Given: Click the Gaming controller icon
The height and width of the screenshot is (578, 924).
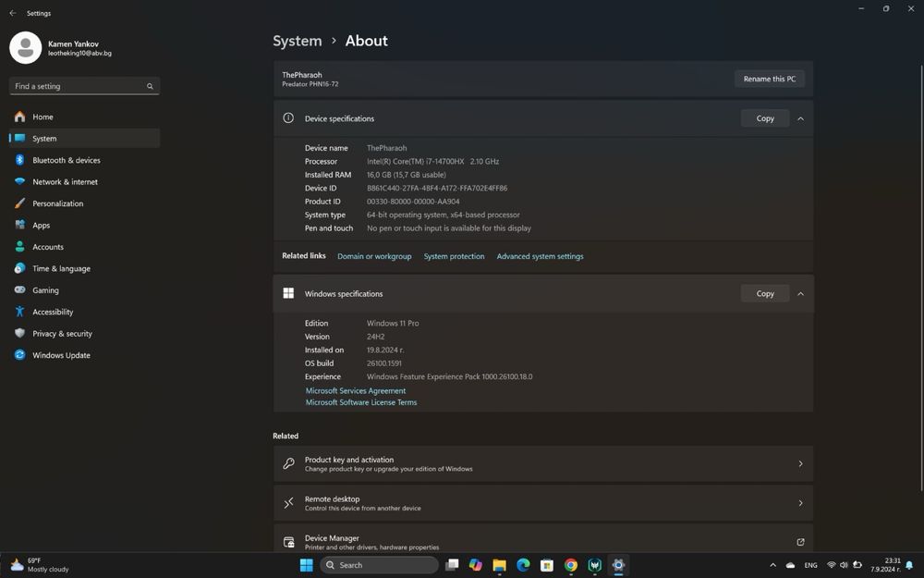Looking at the screenshot, I should (x=19, y=289).
